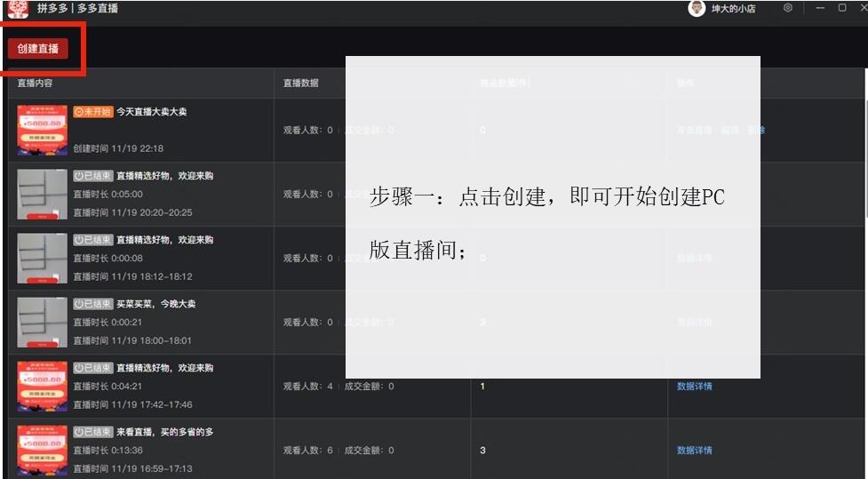Open 数据详情 for the 16:59-17:13 stream
Image resolution: width=868 pixels, height=479 pixels.
[694, 451]
